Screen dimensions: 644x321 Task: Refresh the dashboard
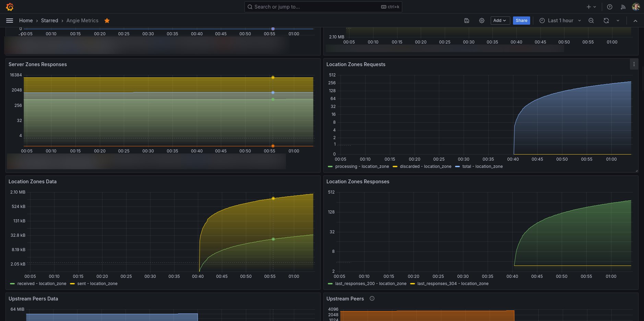pyautogui.click(x=606, y=21)
